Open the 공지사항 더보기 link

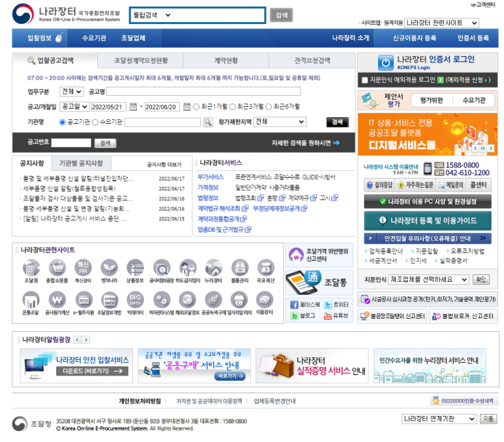tap(164, 164)
